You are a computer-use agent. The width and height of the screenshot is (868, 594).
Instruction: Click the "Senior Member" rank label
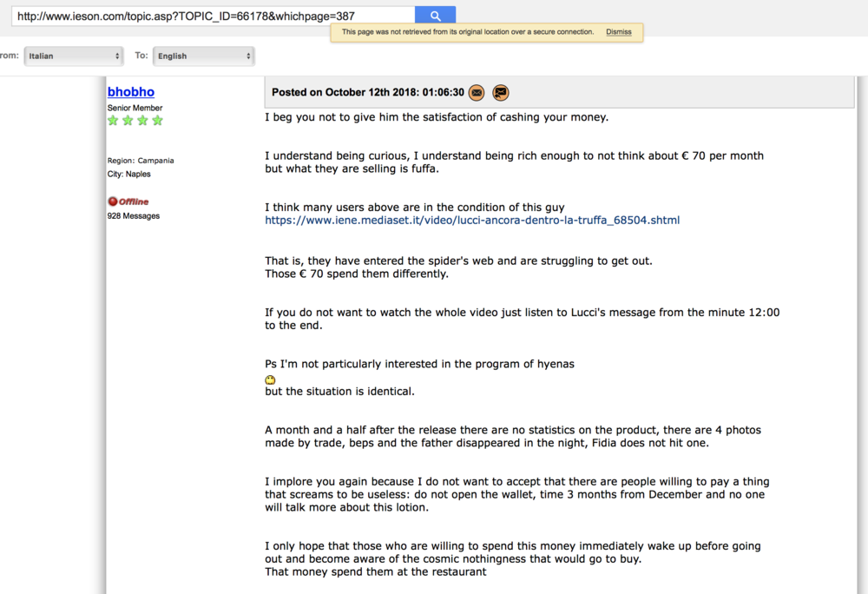135,108
